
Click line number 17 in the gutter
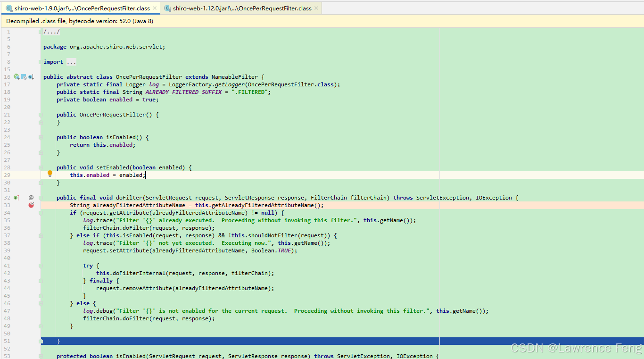click(x=7, y=84)
